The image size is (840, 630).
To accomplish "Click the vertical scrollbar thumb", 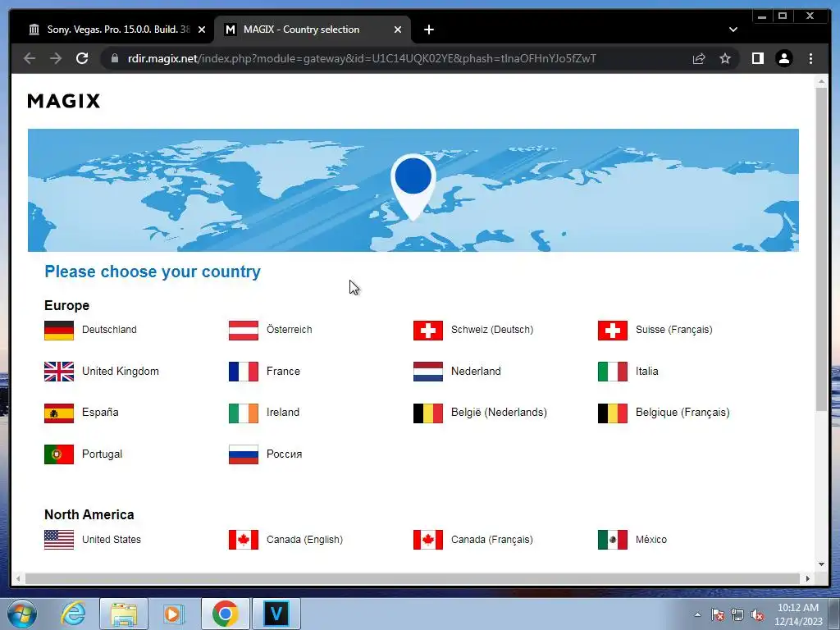I will click(x=821, y=249).
